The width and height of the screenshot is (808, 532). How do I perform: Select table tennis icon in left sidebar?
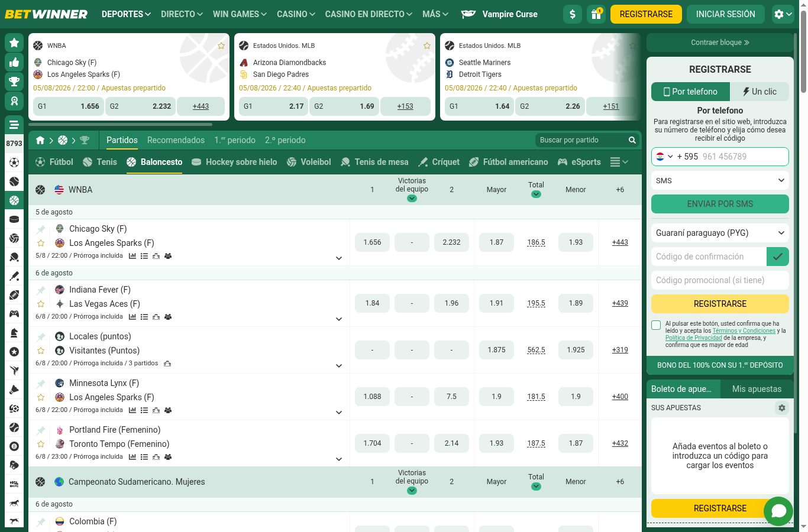[14, 257]
